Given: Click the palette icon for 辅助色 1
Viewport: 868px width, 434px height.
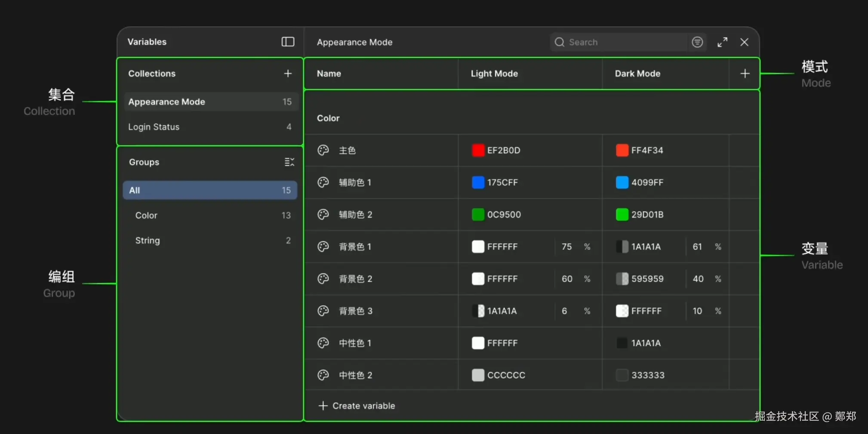Looking at the screenshot, I should pos(323,183).
